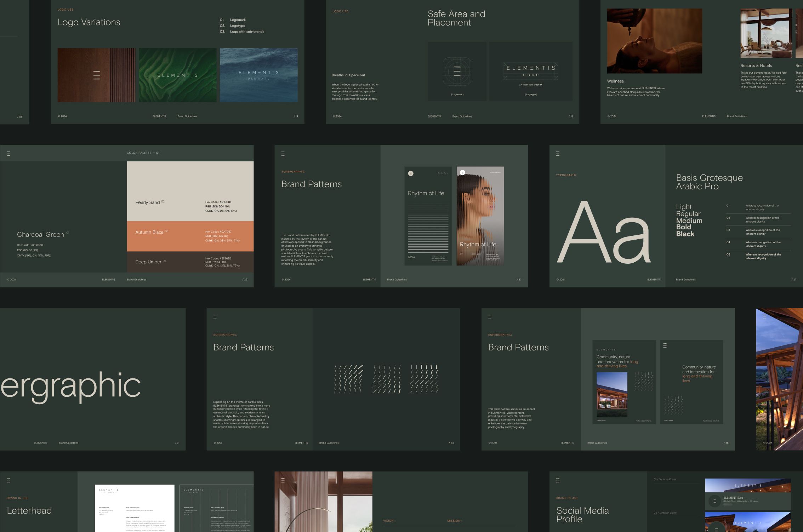Click the logomark on the wood texture image

(96, 75)
